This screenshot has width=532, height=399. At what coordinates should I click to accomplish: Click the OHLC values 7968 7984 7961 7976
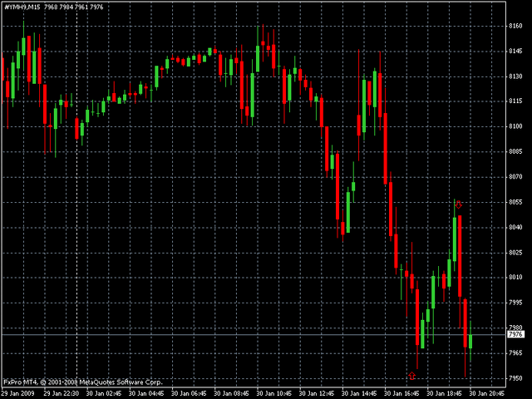click(x=74, y=7)
